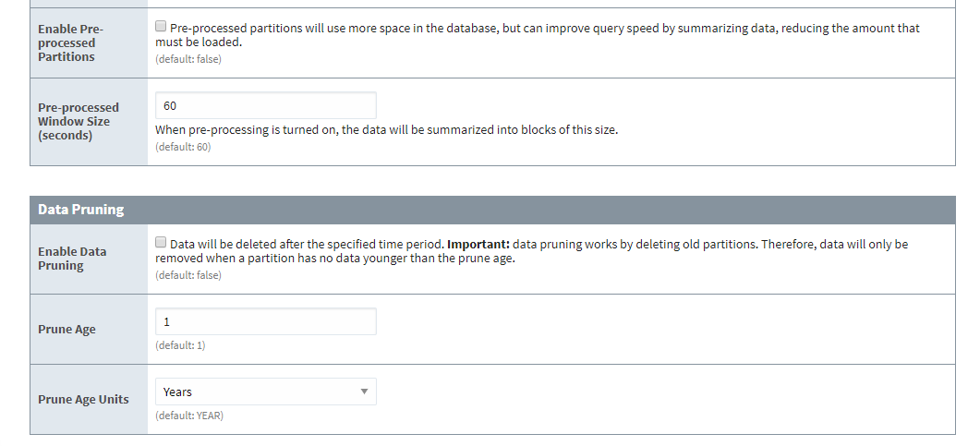Click the (default: 60) hint text

(183, 147)
